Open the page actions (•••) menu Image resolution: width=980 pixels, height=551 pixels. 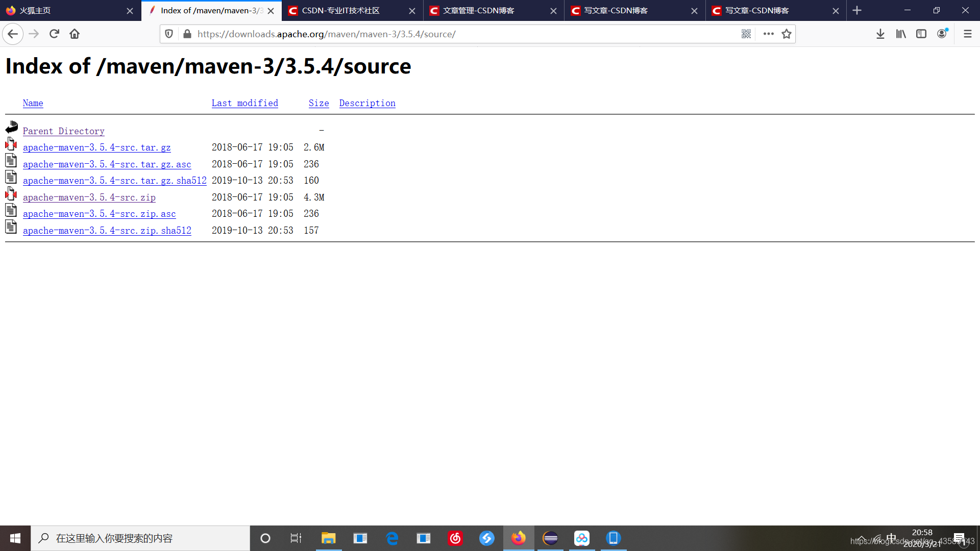(x=768, y=34)
